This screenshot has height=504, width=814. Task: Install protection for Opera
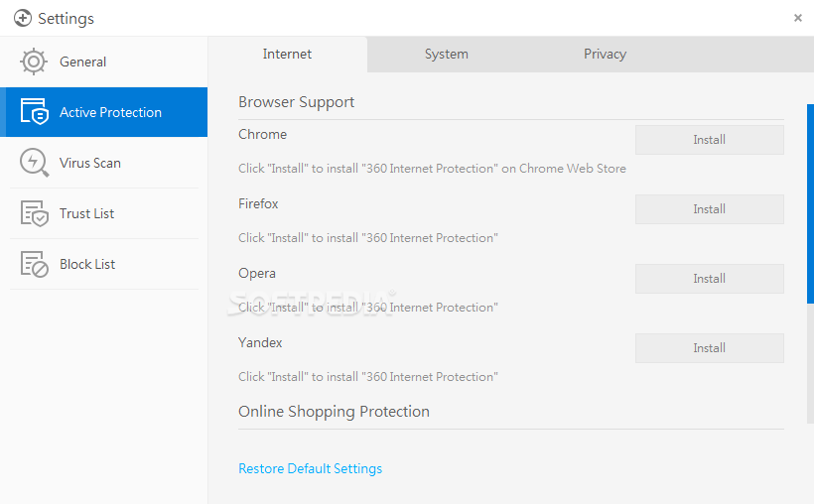pyautogui.click(x=709, y=279)
